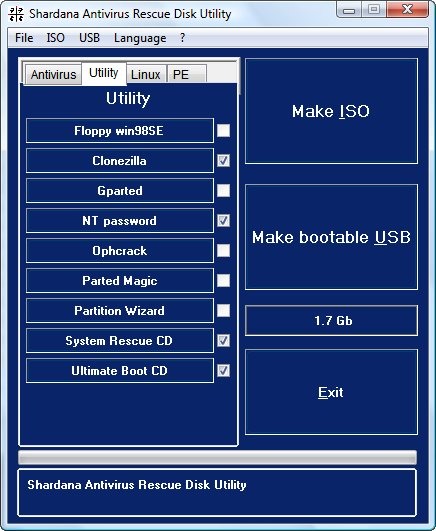Open the Language menu
The width and height of the screenshot is (436, 531).
click(140, 38)
